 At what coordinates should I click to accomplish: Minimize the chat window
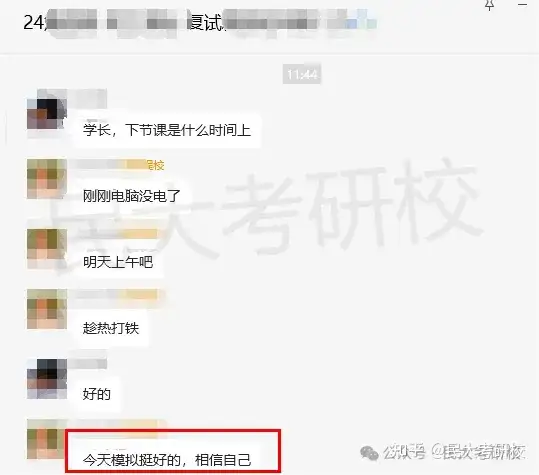coord(522,4)
